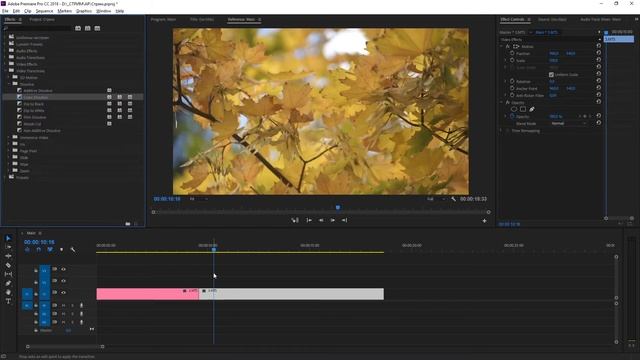Screen dimensions: 640x360
Task: Open the File menu
Action: click(5, 11)
